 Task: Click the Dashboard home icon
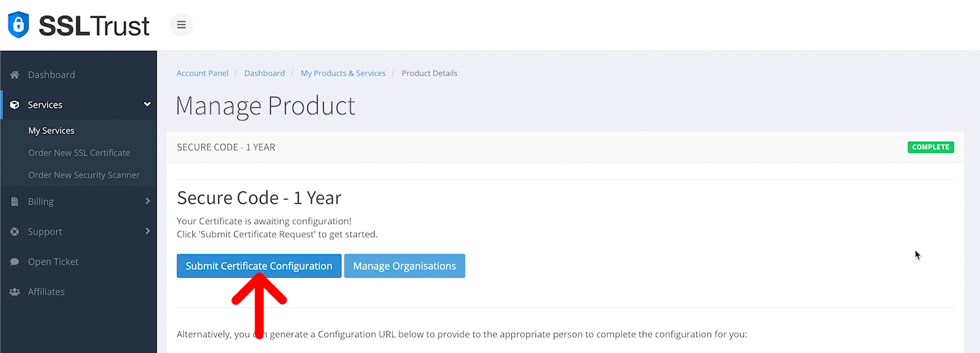[x=14, y=75]
